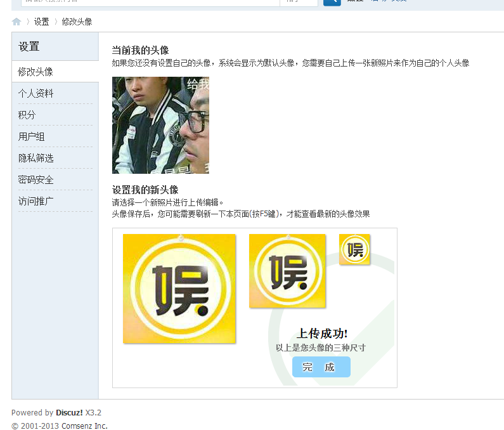Click text 以上是您头像的三种尺寸
This screenshot has height=430, width=504.
(320, 348)
